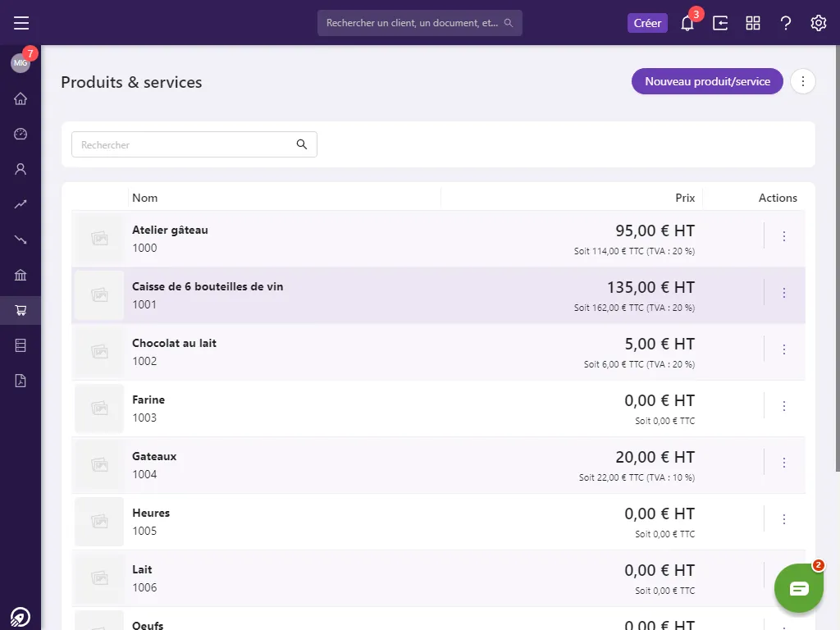Click Atelier gâteau image thumbnail
The width and height of the screenshot is (840, 630).
coord(99,239)
